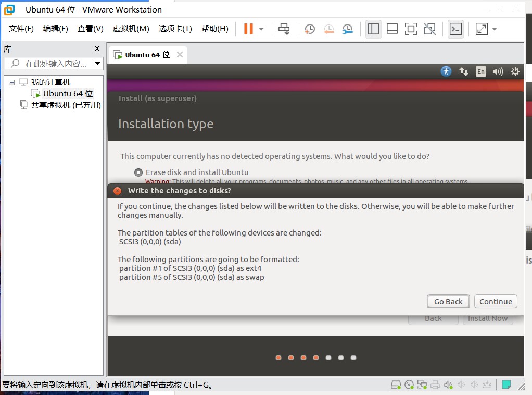This screenshot has height=395, width=532.
Task: Expand the library search dropdown arrow
Action: [97, 64]
